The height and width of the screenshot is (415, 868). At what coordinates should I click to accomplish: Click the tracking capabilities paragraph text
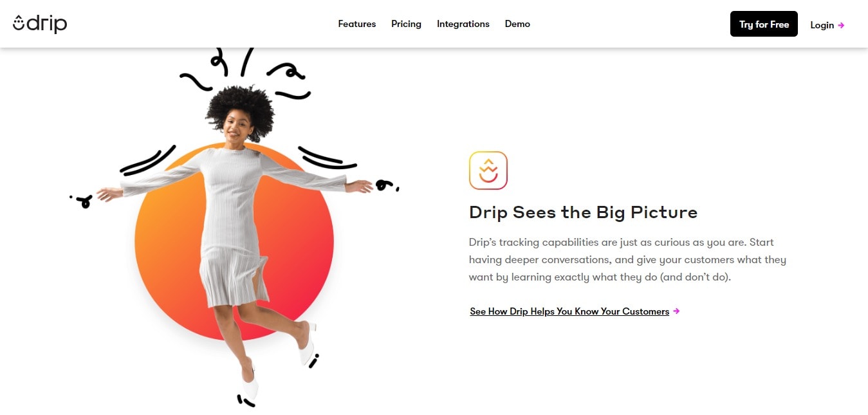[627, 260]
